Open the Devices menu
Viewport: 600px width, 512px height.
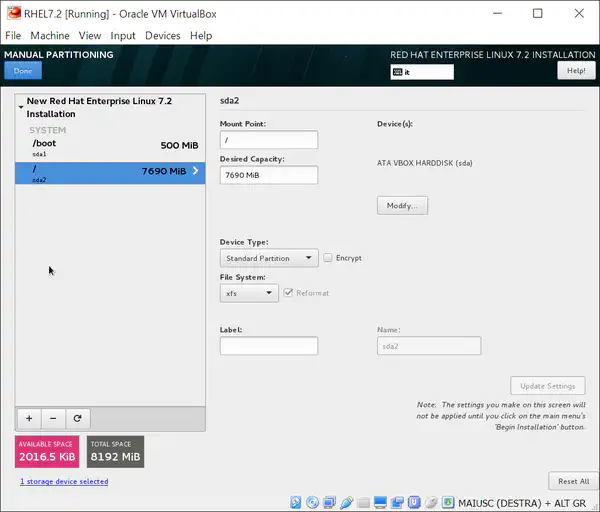click(x=163, y=35)
